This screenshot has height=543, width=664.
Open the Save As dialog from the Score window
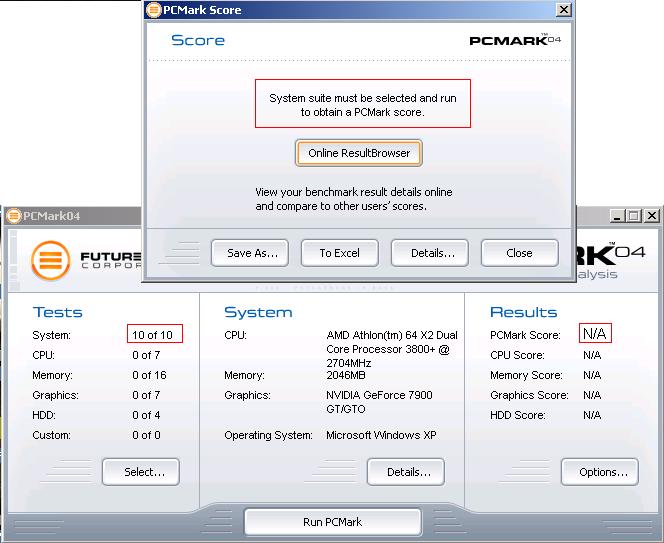[250, 253]
